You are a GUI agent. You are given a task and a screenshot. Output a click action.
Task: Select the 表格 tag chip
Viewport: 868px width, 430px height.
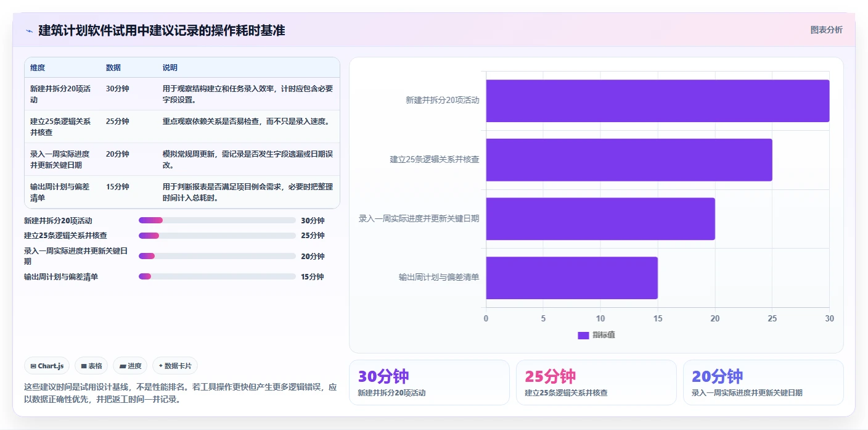[91, 366]
